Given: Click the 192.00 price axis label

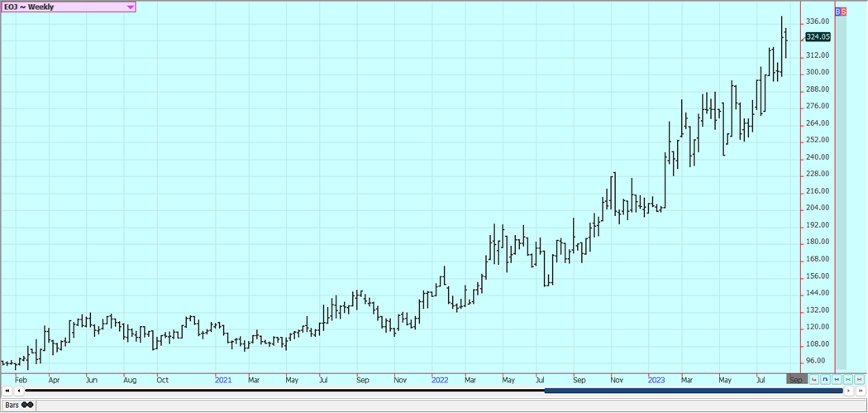Looking at the screenshot, I should click(x=818, y=225).
